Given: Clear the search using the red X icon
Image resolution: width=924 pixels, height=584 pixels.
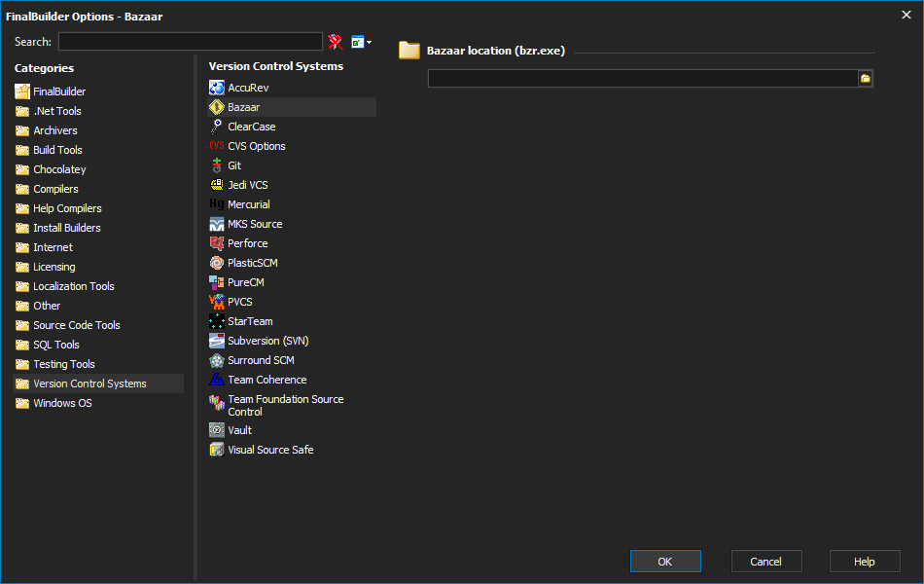Looking at the screenshot, I should (x=336, y=42).
